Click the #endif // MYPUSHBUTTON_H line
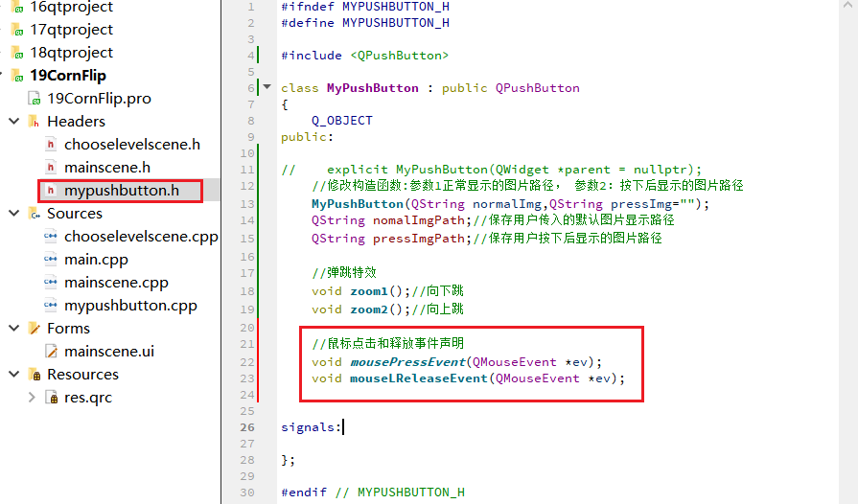The height and width of the screenshot is (504, 858). click(x=373, y=492)
